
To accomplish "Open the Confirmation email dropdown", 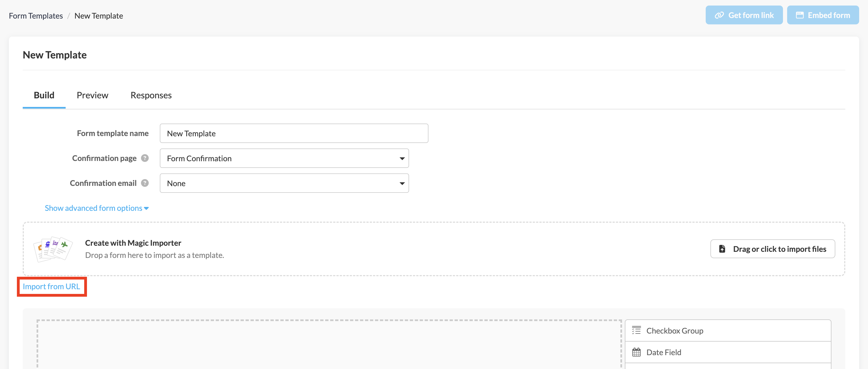I will (x=284, y=183).
